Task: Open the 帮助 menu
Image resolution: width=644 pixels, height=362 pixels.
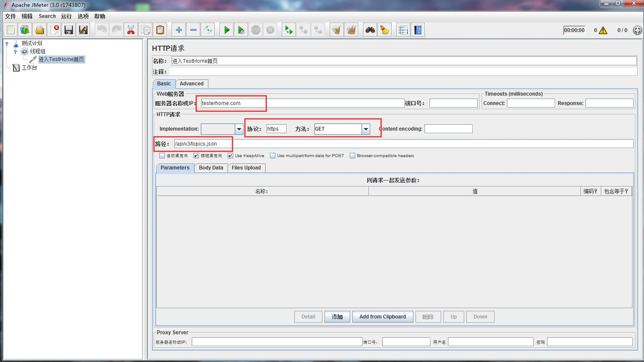Action: (x=100, y=16)
